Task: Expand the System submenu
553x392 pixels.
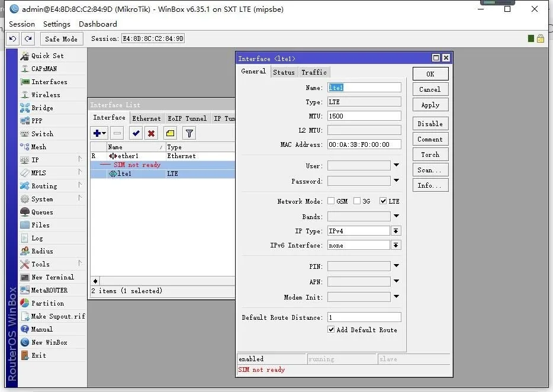Action: coord(80,198)
